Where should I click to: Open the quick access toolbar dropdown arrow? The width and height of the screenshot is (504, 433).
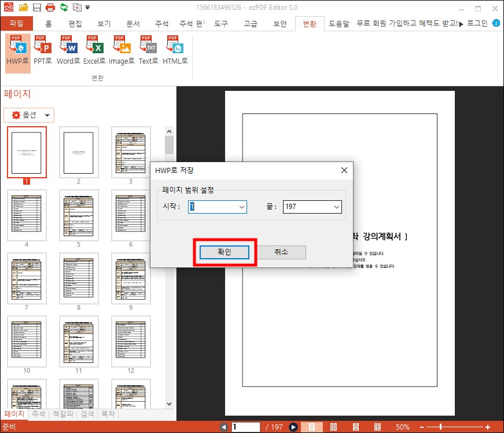[x=87, y=7]
